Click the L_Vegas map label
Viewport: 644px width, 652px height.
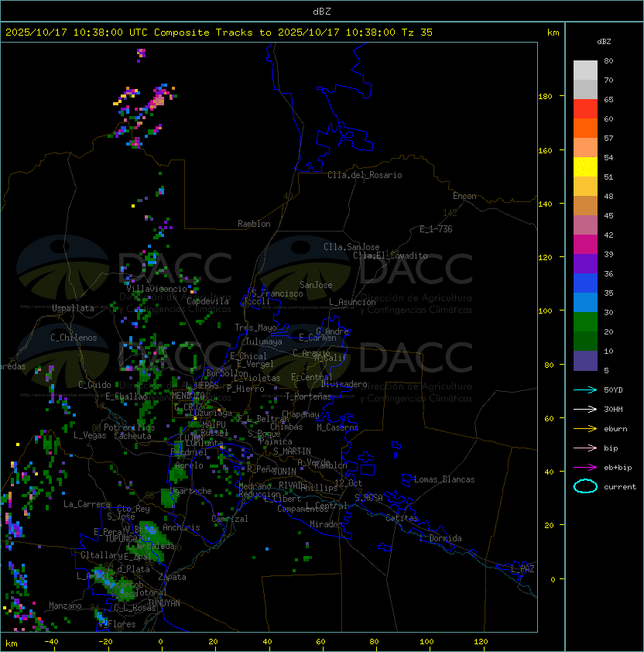coord(90,435)
